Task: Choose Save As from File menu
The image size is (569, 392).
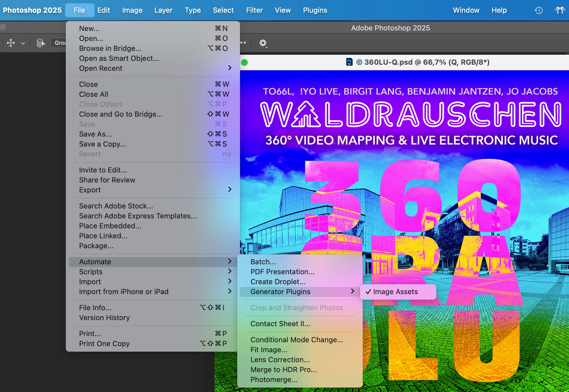Action: (95, 134)
